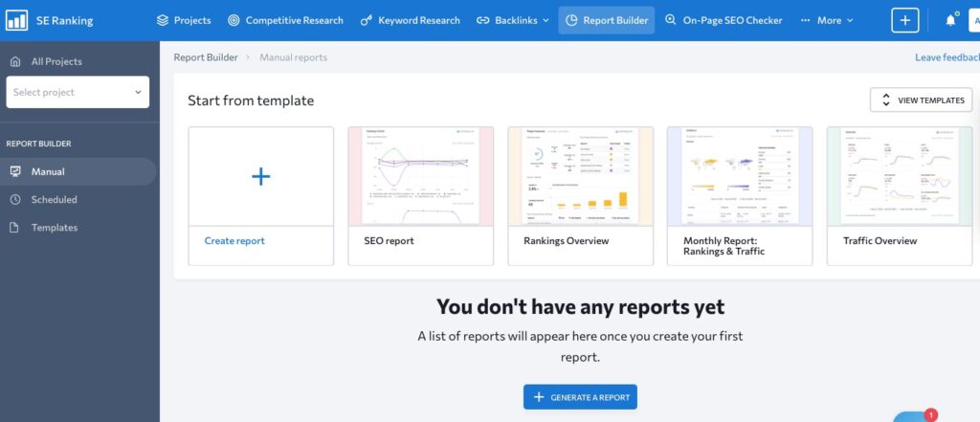Screen dimensions: 980x422
Task: Expand the Backlinks dropdown menu
Action: tap(513, 21)
